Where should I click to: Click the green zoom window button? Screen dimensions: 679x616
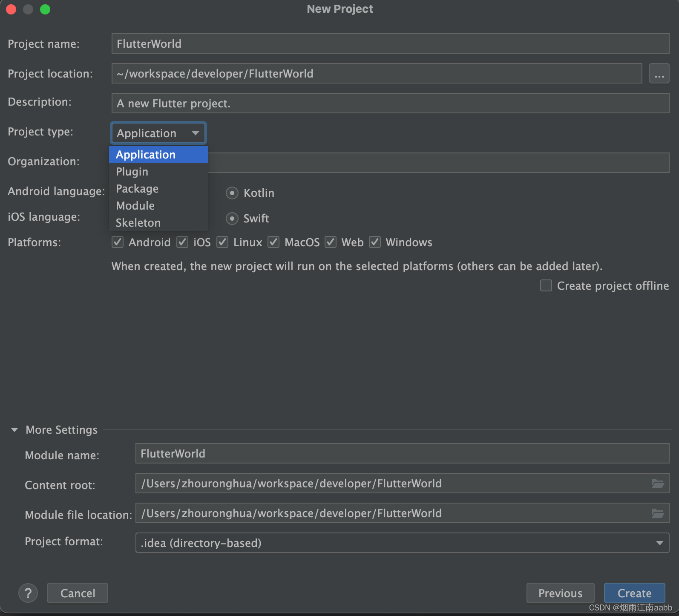click(45, 9)
